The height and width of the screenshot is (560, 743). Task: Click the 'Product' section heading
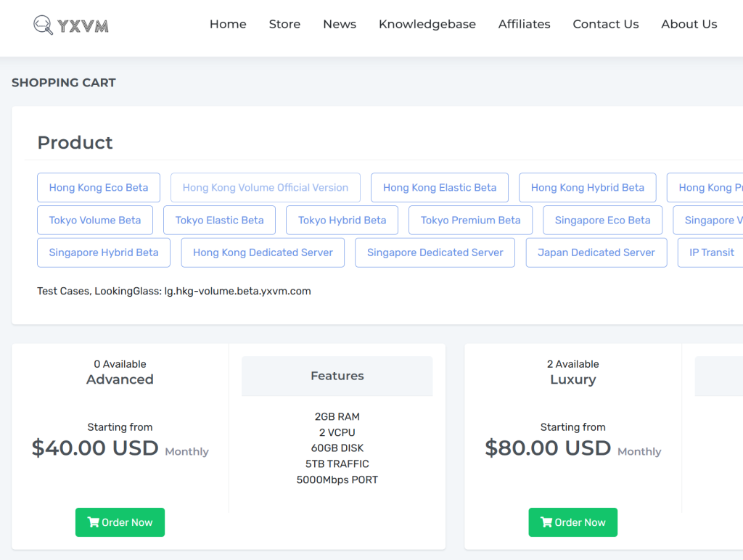point(75,143)
